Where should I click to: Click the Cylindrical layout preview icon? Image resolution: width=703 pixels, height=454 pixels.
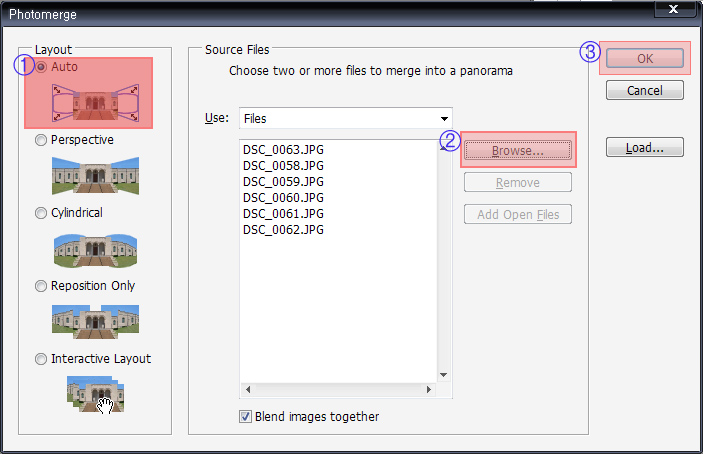(96, 247)
